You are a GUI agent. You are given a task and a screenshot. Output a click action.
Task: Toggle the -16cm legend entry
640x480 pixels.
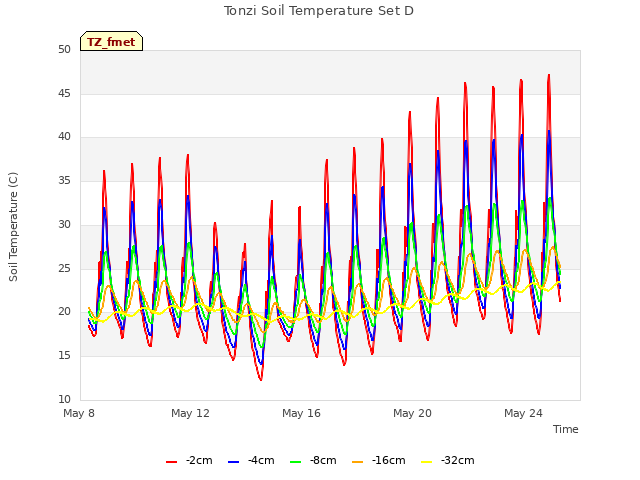pos(379,460)
